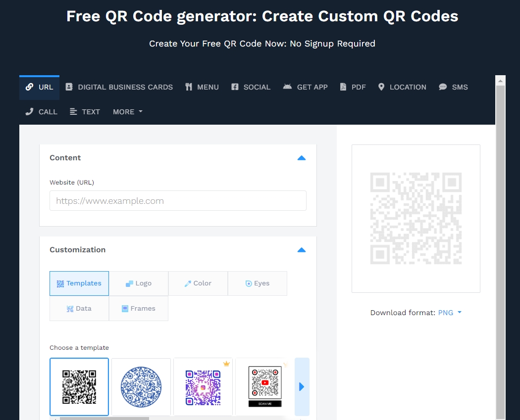Image resolution: width=520 pixels, height=420 pixels.
Task: Choose the purple Instagram QR template
Action: [203, 386]
